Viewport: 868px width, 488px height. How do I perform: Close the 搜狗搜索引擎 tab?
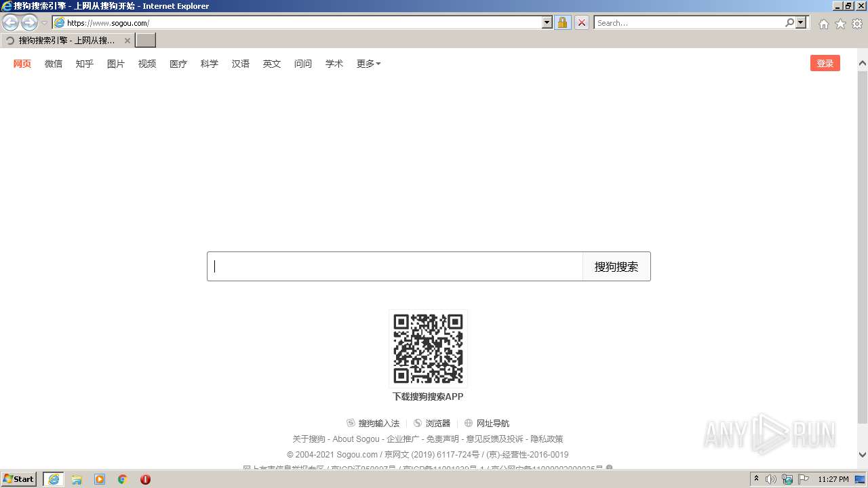click(127, 41)
